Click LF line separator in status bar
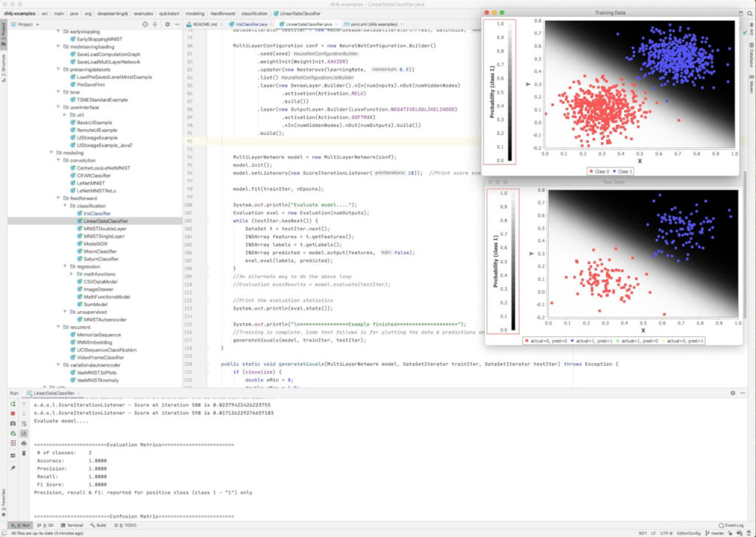Image resolution: width=756 pixels, height=537 pixels. click(653, 533)
